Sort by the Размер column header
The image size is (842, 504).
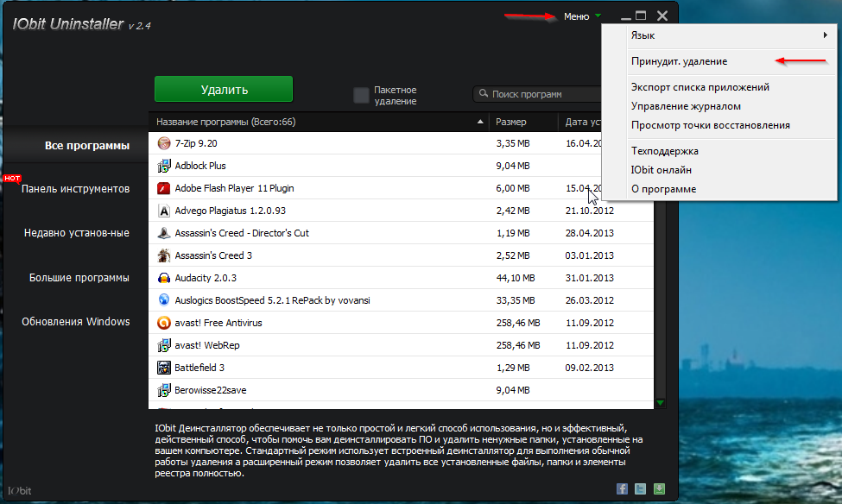523,122
